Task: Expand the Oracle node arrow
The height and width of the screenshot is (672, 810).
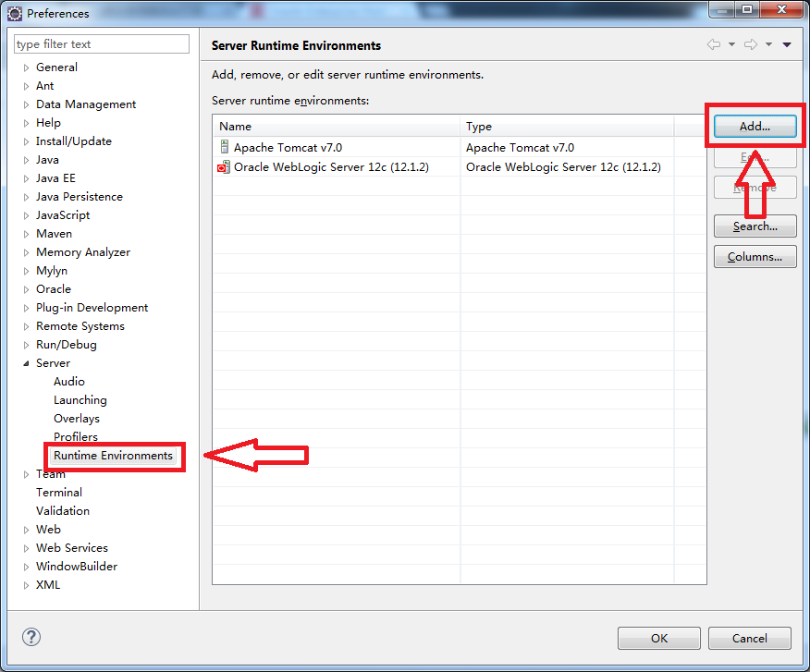Action: (x=26, y=289)
